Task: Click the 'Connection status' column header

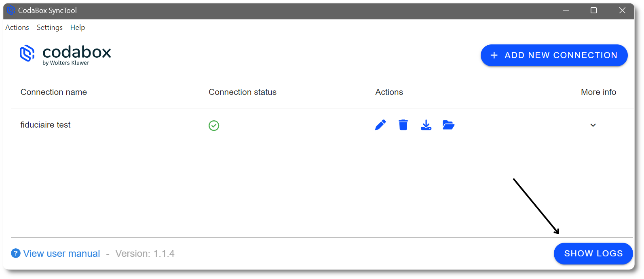Action: click(243, 92)
